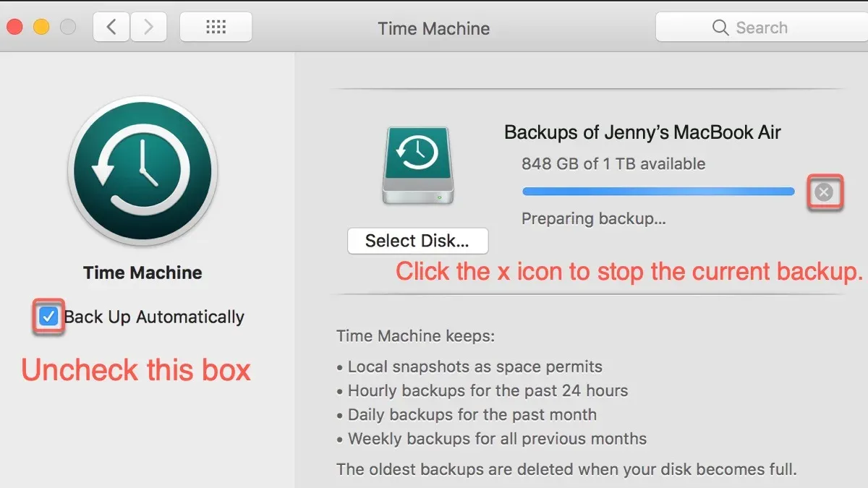Click the backup disk drive icon
The width and height of the screenshot is (868, 488).
tap(418, 166)
